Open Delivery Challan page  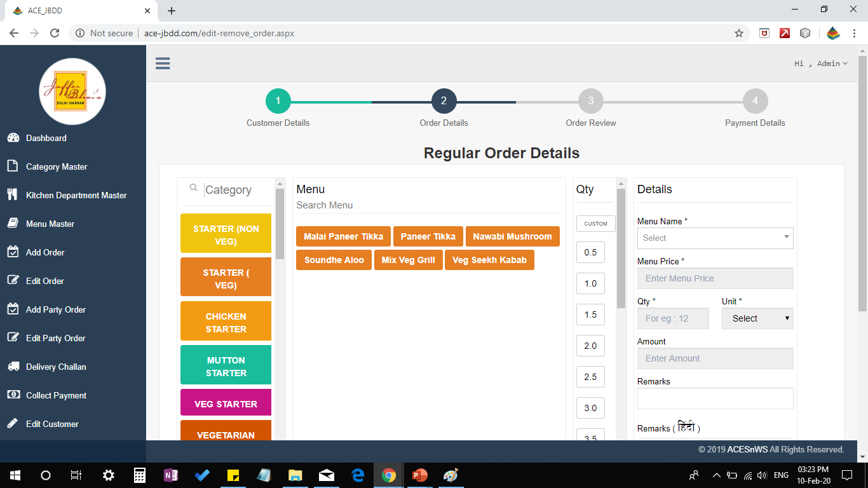click(x=56, y=367)
